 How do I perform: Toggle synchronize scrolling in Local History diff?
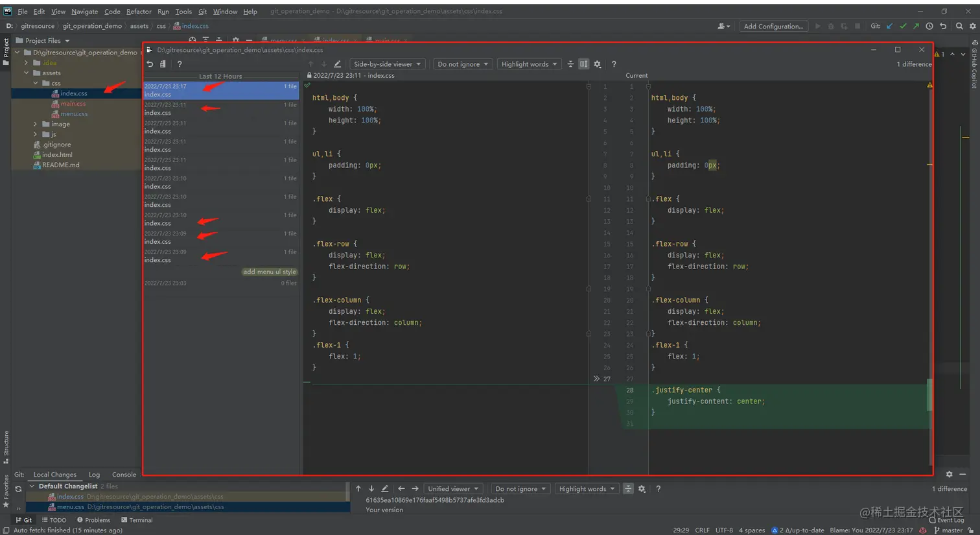tap(583, 64)
